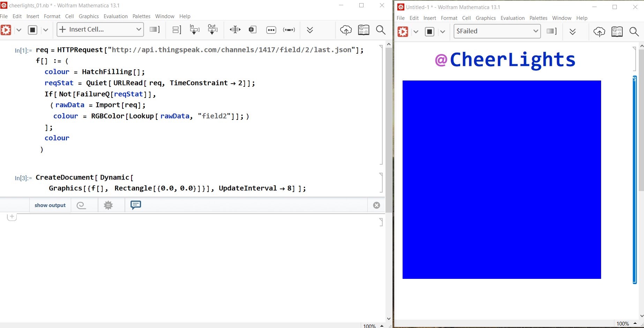Screen dimensions: 644x328
Task: Expand toolbar via double chevron in cheerlights notebook
Action: [x=310, y=30]
